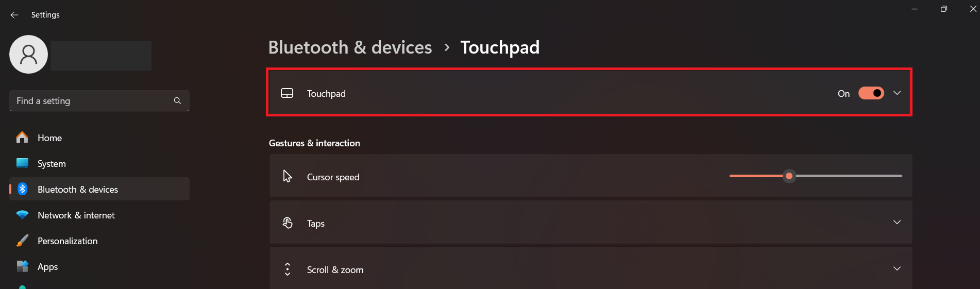This screenshot has width=980, height=289.
Task: Click the Bluetooth icon in sidebar
Action: pyautogui.click(x=22, y=189)
